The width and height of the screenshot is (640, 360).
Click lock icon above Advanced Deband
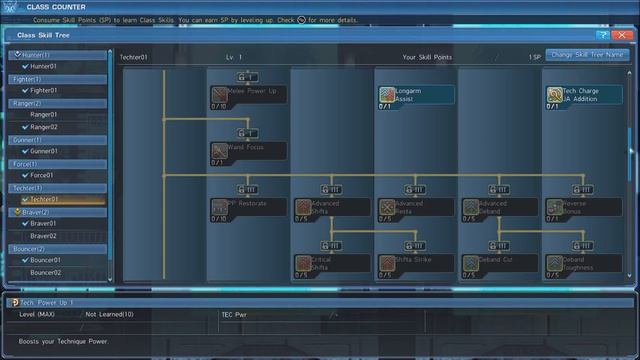click(498, 189)
